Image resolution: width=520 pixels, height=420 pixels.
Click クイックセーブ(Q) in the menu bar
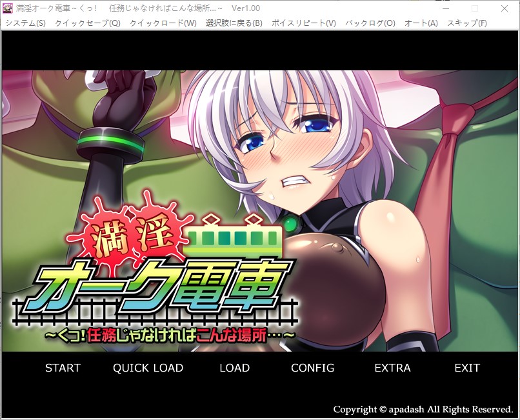click(x=87, y=23)
